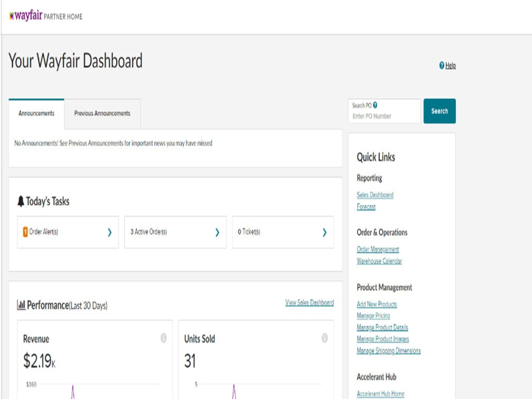
Task: Click the Reporting heading
Action: (x=369, y=178)
